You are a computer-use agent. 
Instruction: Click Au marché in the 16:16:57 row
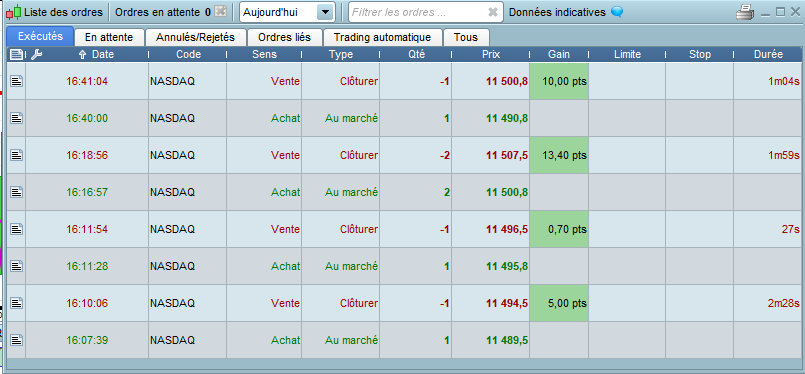pyautogui.click(x=351, y=192)
